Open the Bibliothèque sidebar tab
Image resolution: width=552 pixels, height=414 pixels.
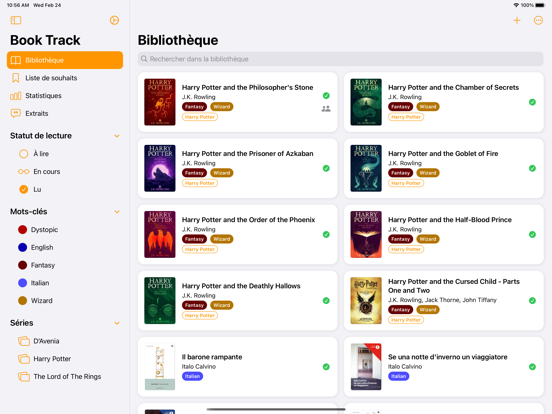point(65,60)
